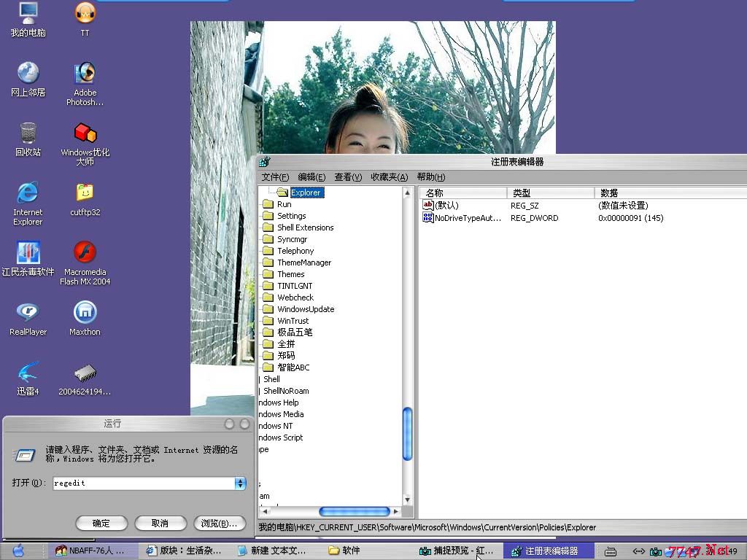Screen dimensions: 747x560
Task: Open the 查看(V) menu in Registry Editor
Action: point(348,177)
